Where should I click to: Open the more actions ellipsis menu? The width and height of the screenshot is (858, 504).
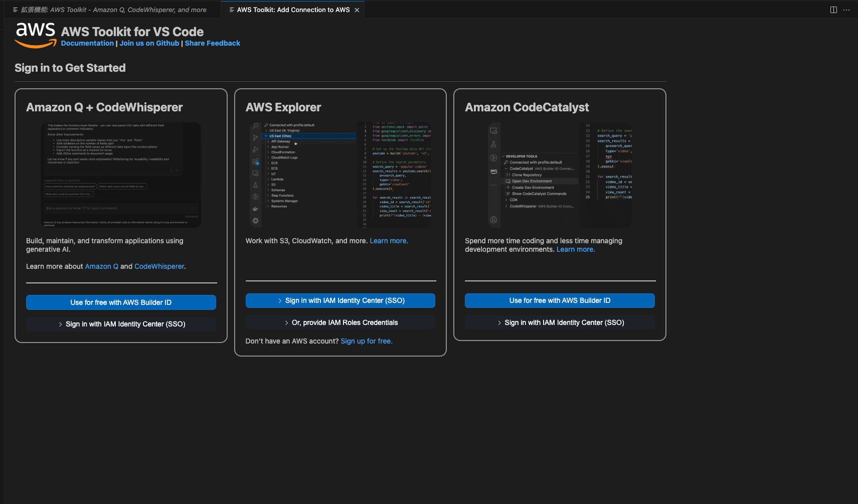click(847, 10)
